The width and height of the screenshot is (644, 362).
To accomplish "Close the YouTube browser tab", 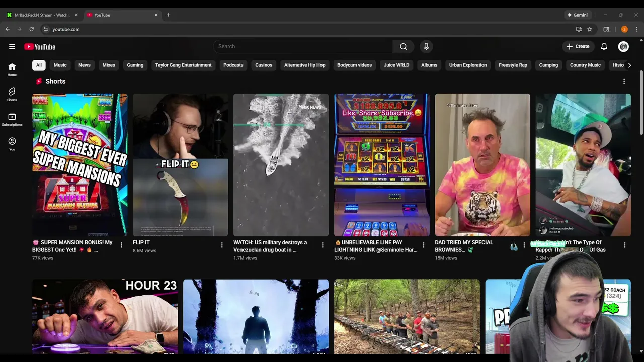I will (x=156, y=15).
